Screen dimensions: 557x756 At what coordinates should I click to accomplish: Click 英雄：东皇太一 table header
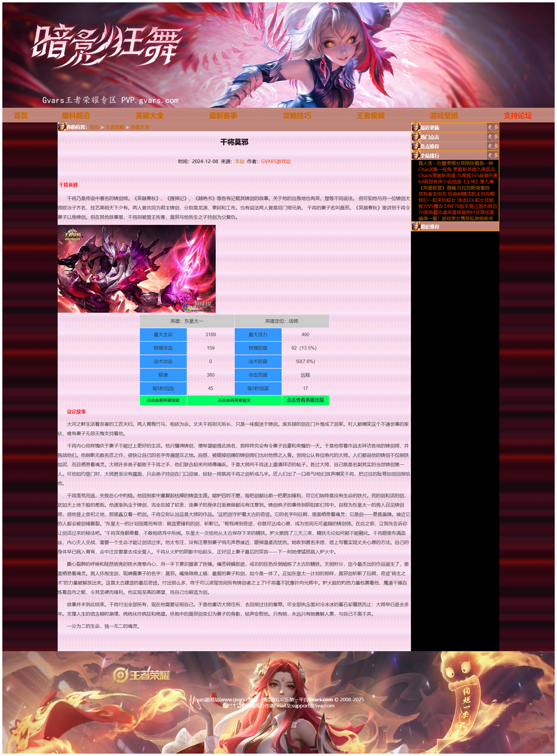point(187,321)
